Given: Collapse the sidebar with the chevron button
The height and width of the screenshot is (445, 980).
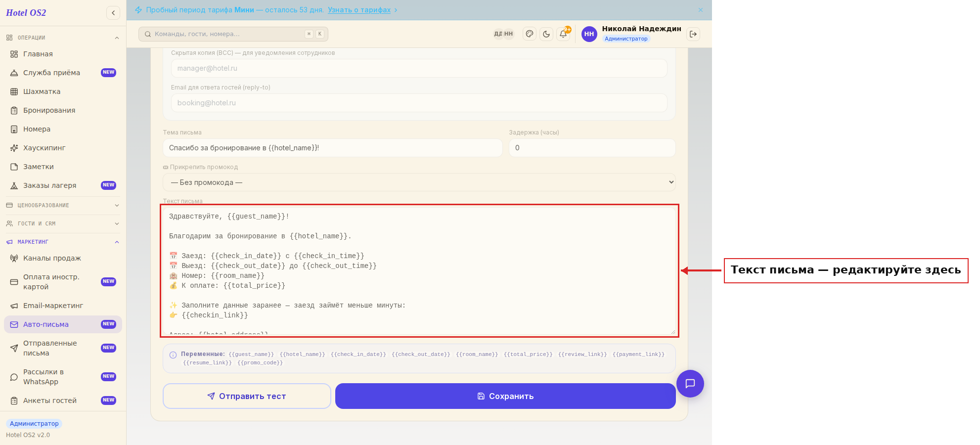Looking at the screenshot, I should point(113,13).
